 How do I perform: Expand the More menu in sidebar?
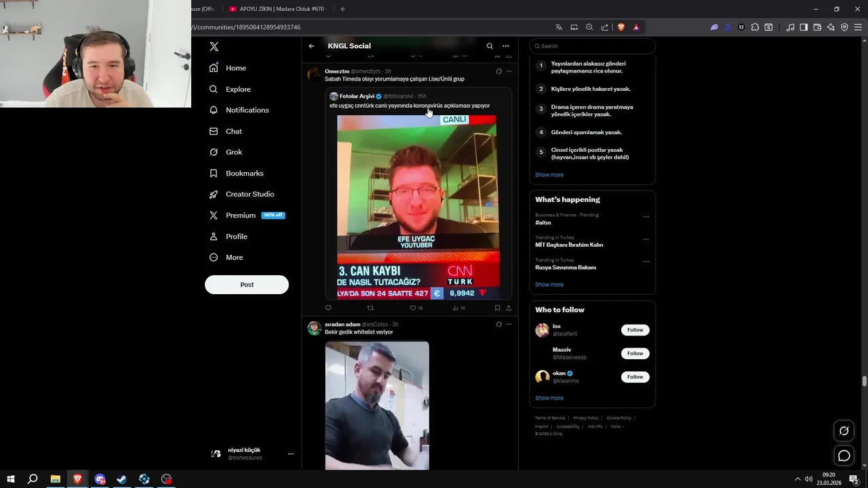(x=226, y=257)
